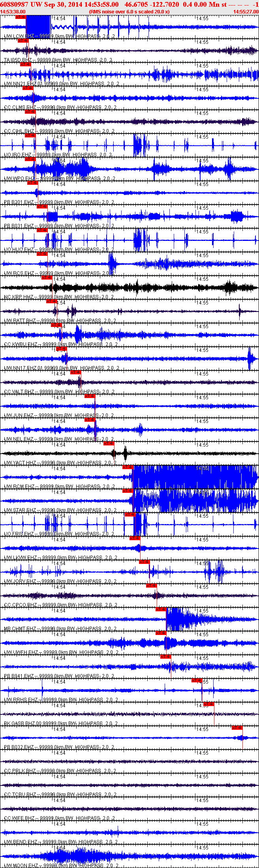Image resolution: width=259 pixels, height=868 pixels.
Task: Select the UO.HUO.EHZ station label
Action: [59, 250]
